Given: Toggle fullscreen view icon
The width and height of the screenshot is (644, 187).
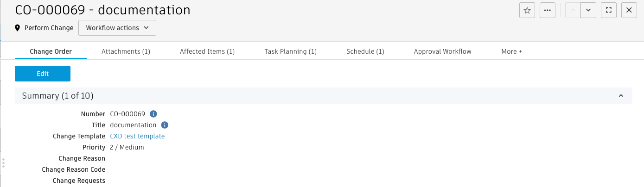Looking at the screenshot, I should (x=608, y=10).
